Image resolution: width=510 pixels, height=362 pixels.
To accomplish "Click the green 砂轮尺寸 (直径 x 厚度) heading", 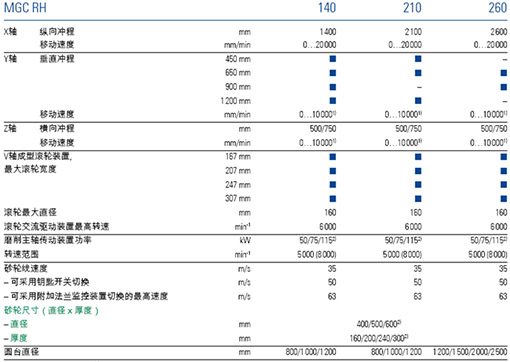I will point(51,310).
